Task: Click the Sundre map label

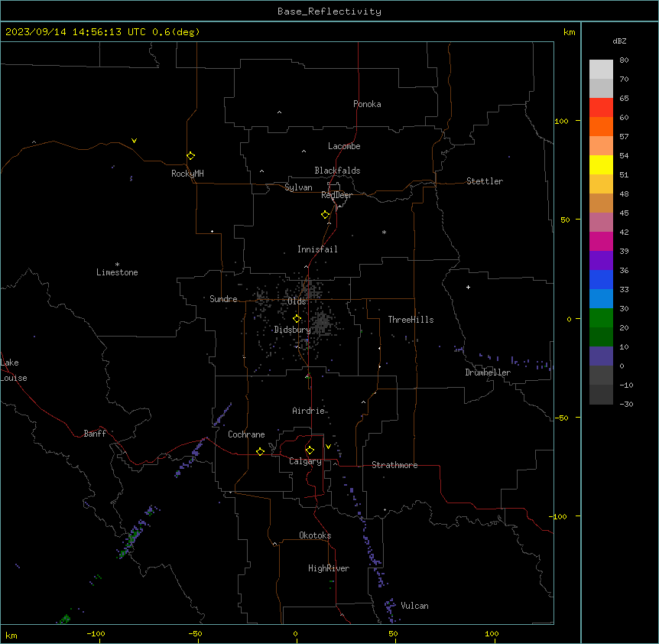Action: pyautogui.click(x=223, y=299)
